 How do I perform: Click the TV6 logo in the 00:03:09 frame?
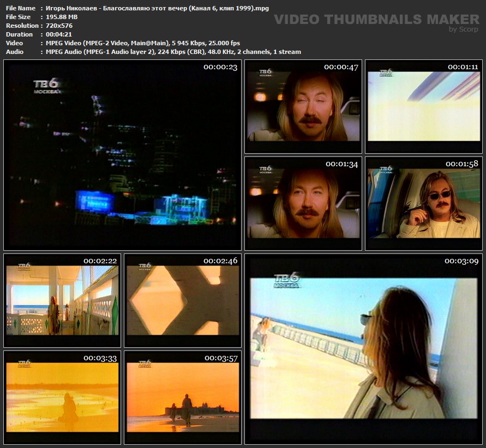(287, 281)
